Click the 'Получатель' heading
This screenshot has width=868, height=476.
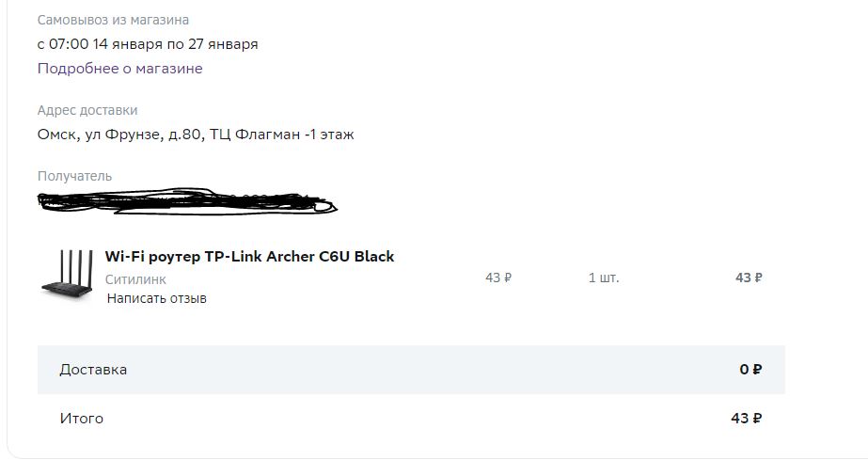pyautogui.click(x=74, y=176)
